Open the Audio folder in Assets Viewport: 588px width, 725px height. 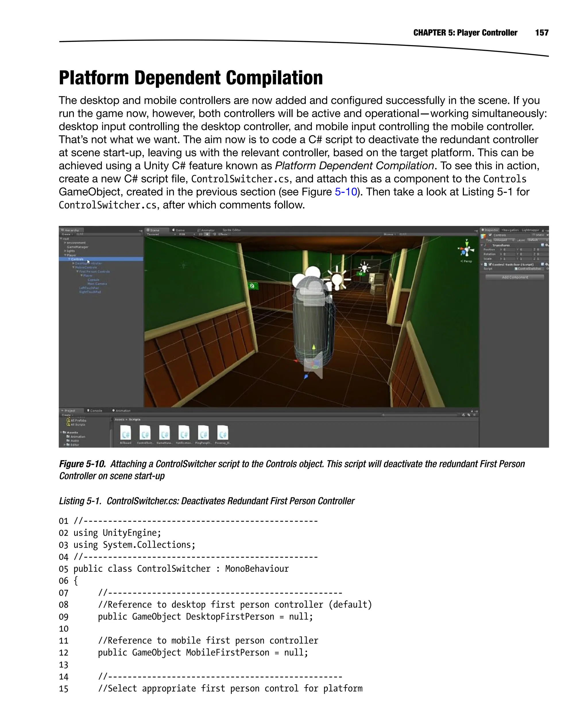point(73,441)
